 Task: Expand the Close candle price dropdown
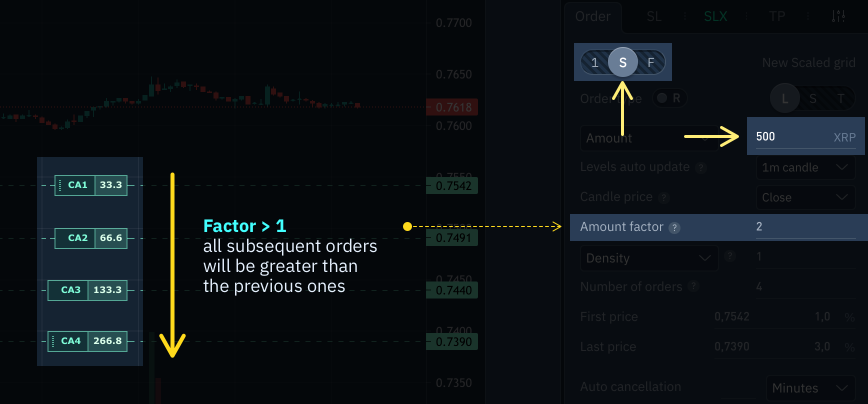805,197
